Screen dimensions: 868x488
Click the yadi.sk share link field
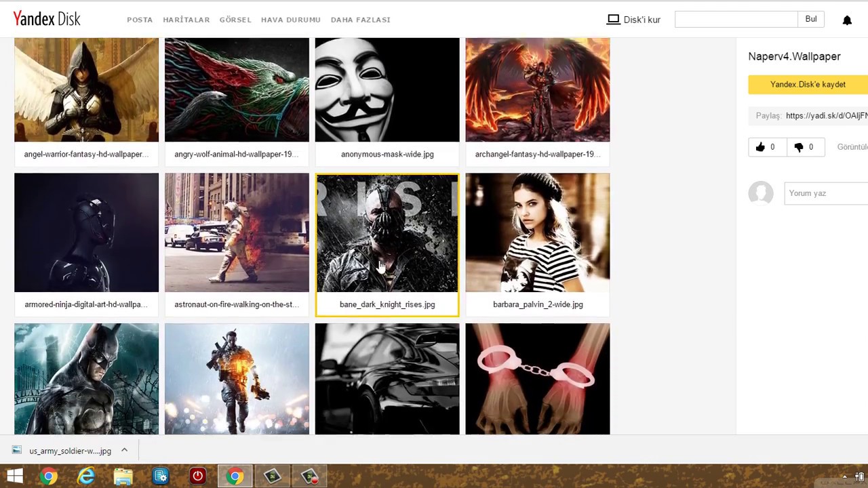pos(827,116)
